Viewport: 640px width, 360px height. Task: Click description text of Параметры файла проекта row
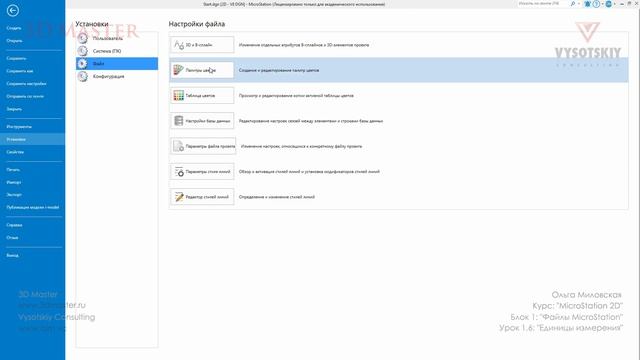pyautogui.click(x=301, y=146)
